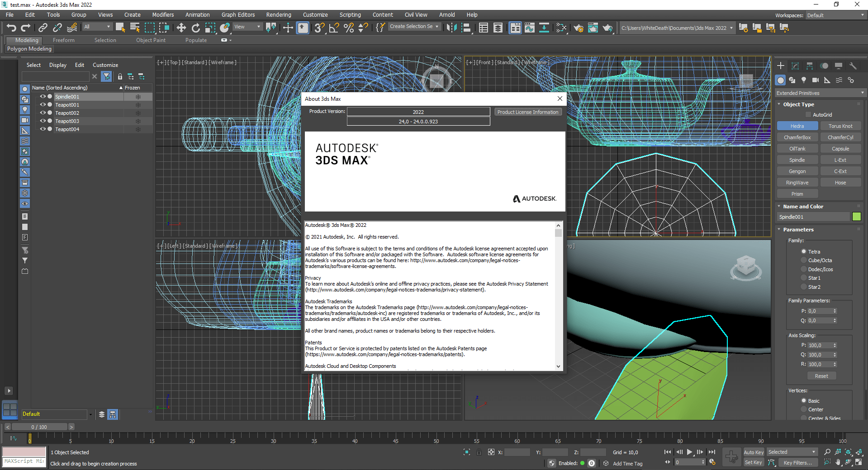
Task: Open the Schematic View icon
Action: point(544,28)
